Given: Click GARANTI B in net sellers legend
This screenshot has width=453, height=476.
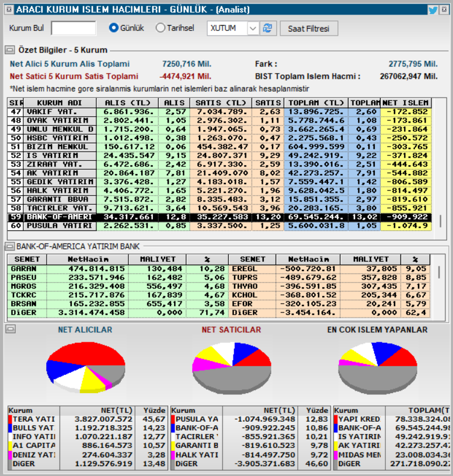Looking at the screenshot, I should point(197,446).
